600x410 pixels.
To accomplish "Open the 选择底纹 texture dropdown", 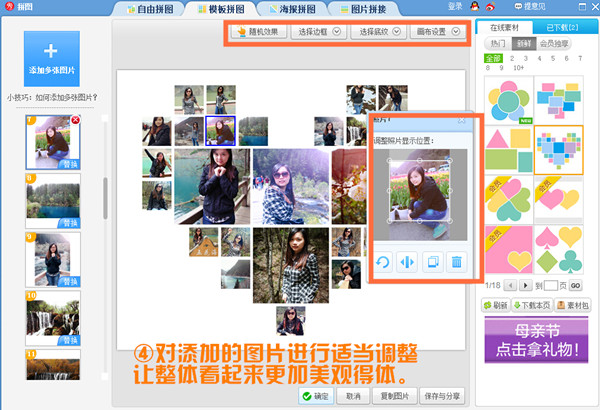I will pyautogui.click(x=380, y=32).
